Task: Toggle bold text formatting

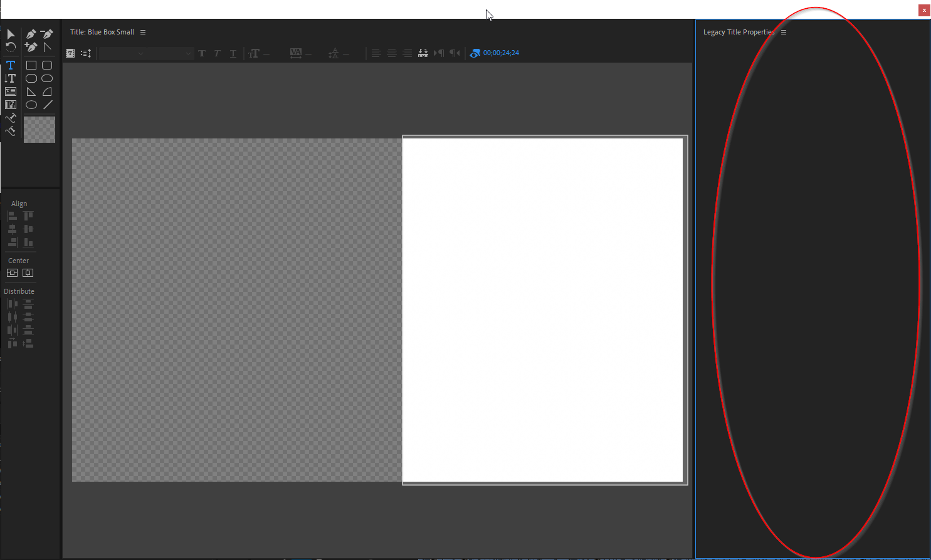Action: (202, 53)
